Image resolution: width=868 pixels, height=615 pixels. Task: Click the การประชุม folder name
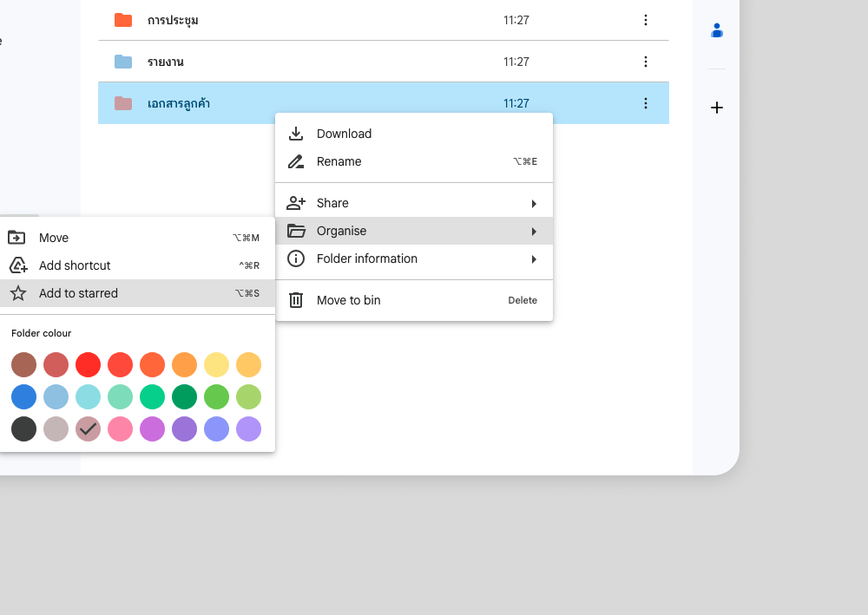tap(173, 20)
